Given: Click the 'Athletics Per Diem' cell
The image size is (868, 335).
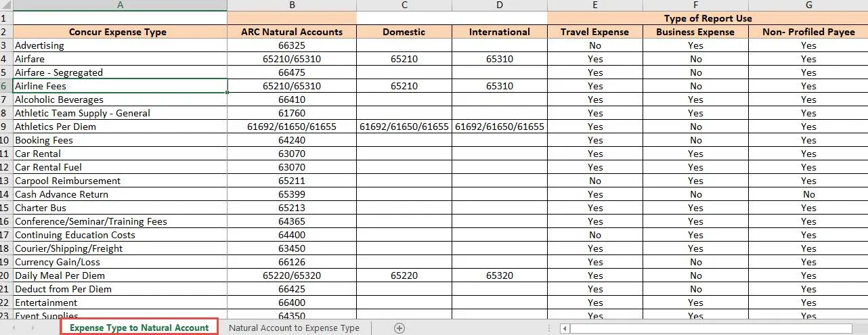Looking at the screenshot, I should 120,127.
